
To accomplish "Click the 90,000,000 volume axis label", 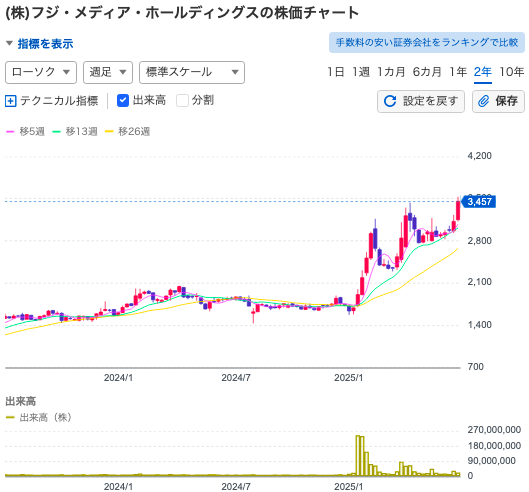I will (492, 461).
